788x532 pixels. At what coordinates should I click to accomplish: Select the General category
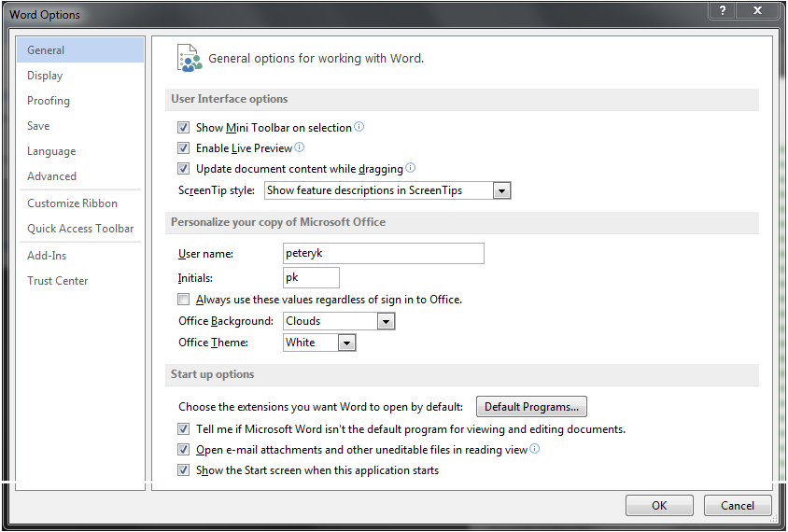(80, 50)
